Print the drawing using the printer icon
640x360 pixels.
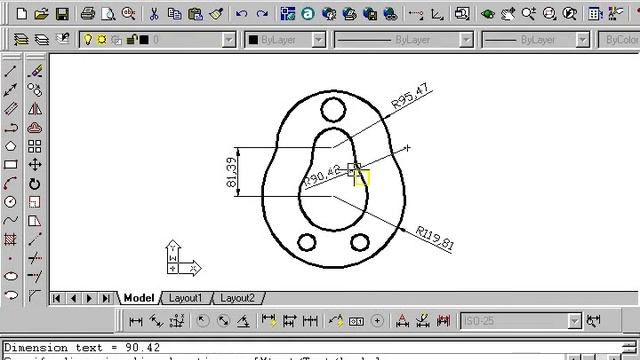coord(87,14)
